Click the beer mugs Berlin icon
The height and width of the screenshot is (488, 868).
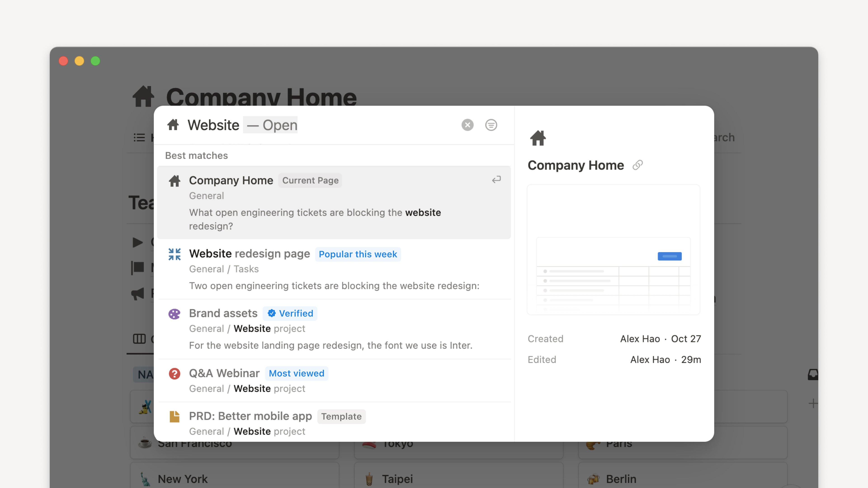tap(593, 479)
